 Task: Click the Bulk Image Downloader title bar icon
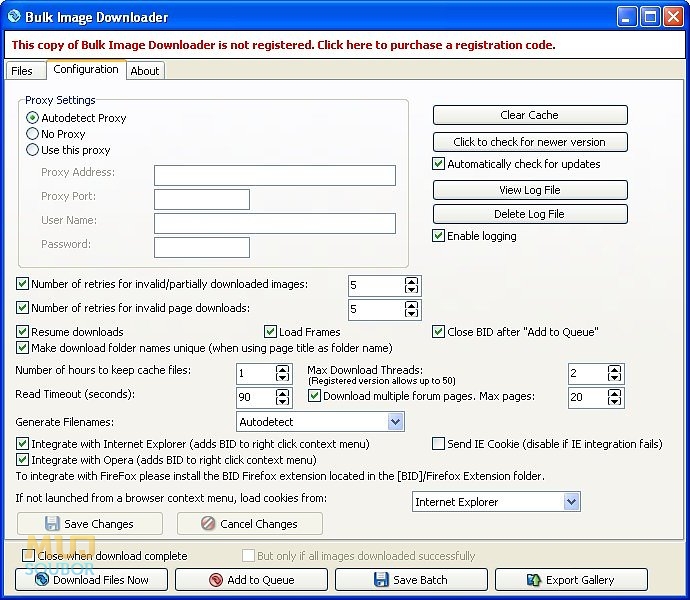tap(14, 17)
